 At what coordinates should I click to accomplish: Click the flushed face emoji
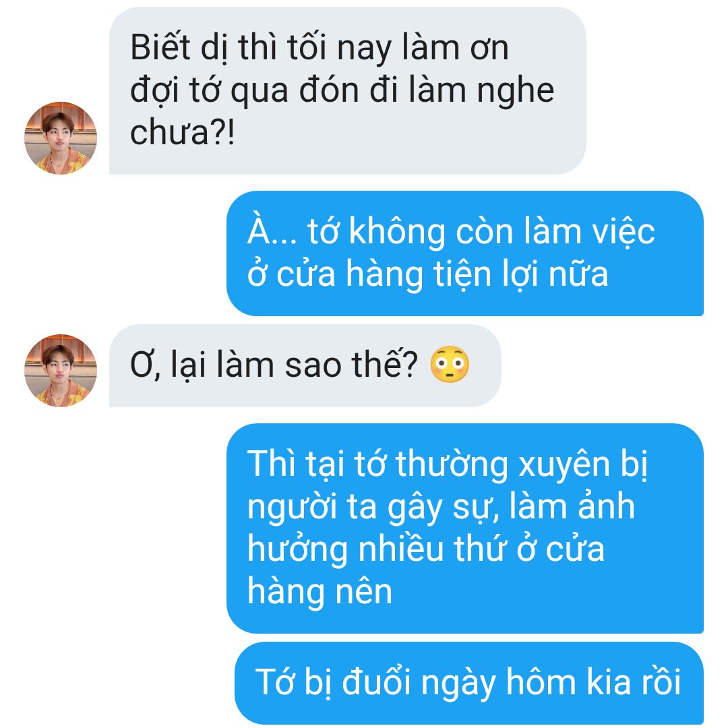point(450,365)
